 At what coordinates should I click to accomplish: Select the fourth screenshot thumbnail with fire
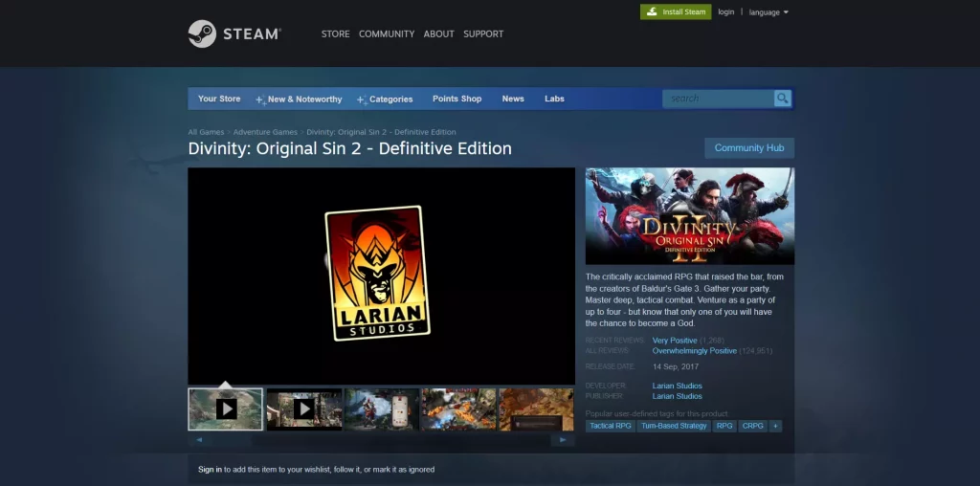(x=458, y=409)
